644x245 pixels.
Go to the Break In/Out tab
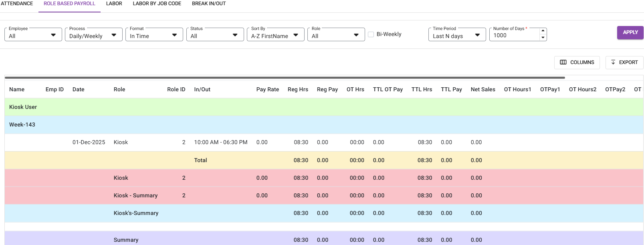coord(209,4)
